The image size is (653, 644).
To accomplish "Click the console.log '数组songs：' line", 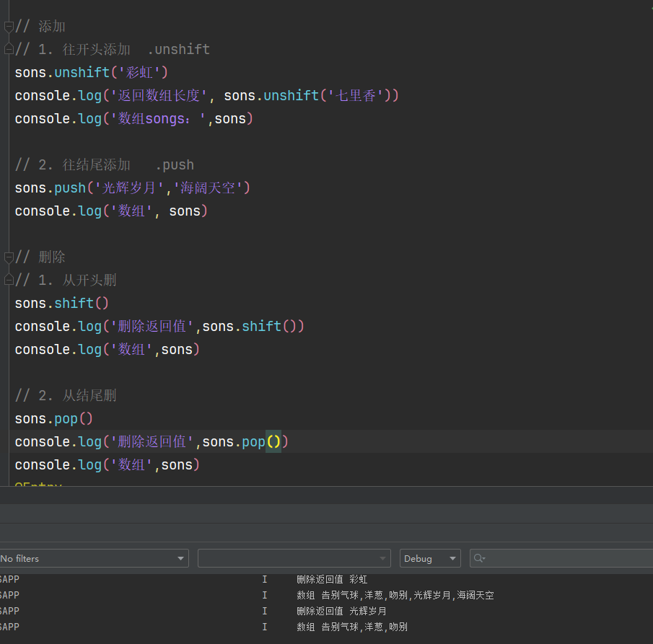I will click(133, 119).
